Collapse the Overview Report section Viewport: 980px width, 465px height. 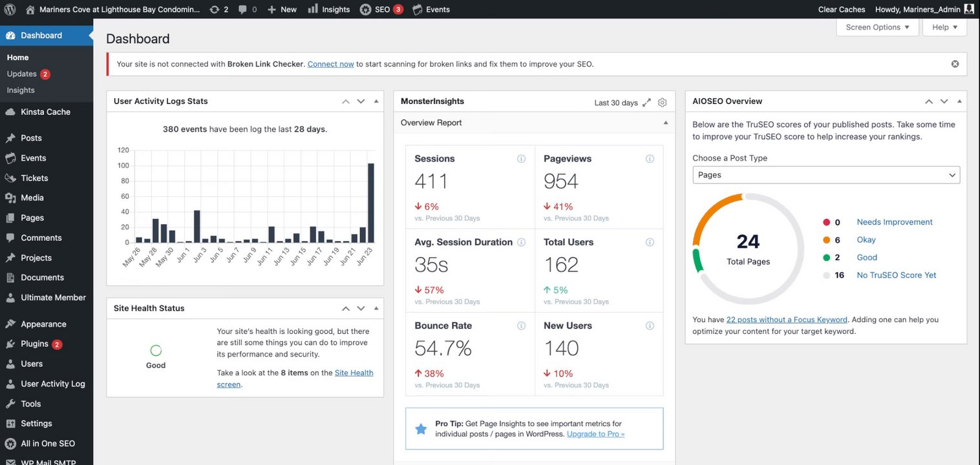point(665,123)
